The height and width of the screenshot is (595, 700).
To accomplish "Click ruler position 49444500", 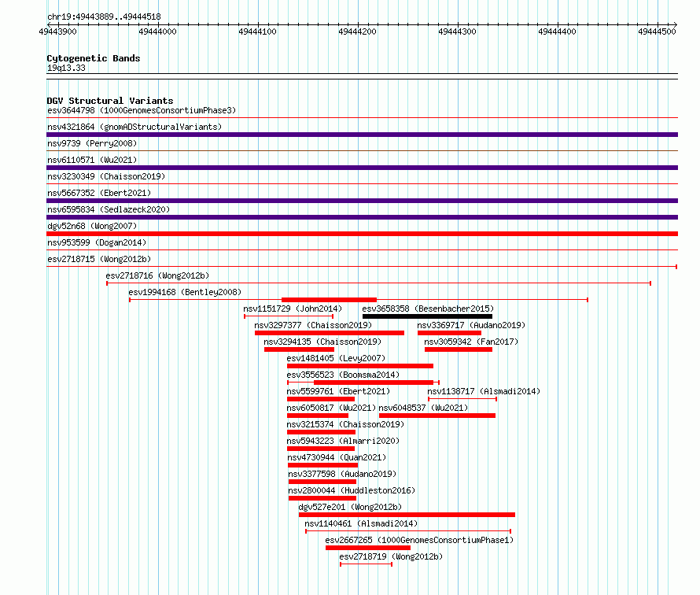I will coord(657,31).
